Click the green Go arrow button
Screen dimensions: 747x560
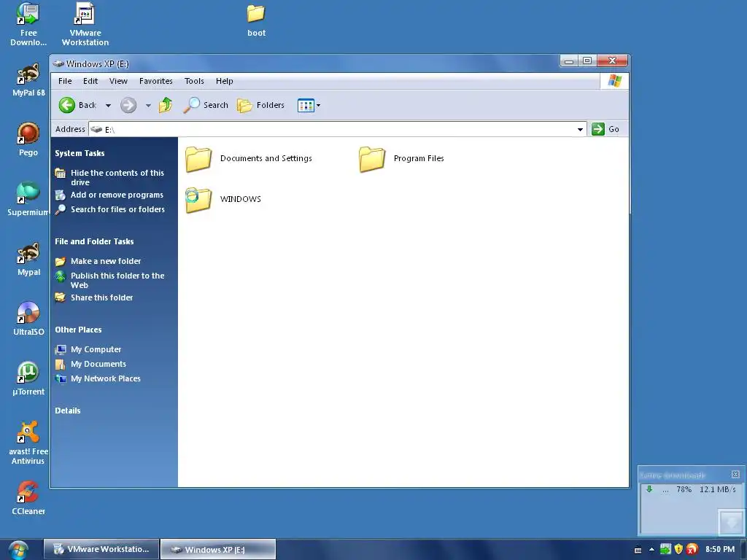[x=598, y=129]
